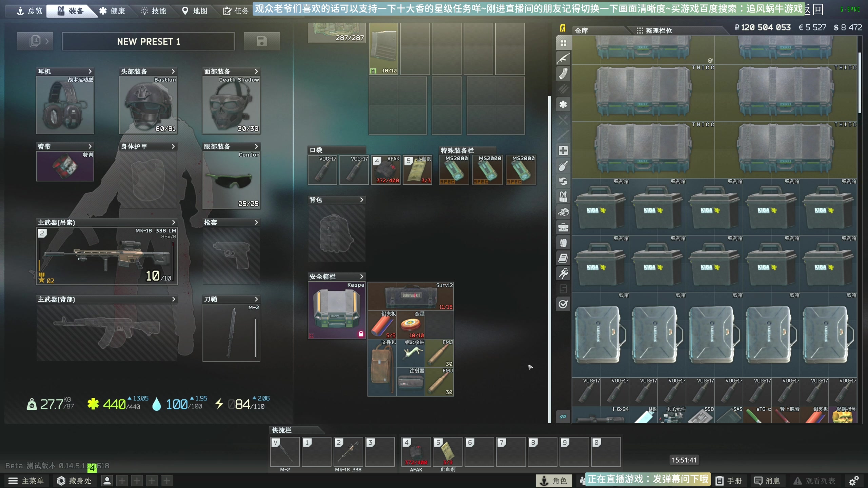The image size is (868, 488).
Task: Click the save preset floppy icon
Action: coord(262,41)
